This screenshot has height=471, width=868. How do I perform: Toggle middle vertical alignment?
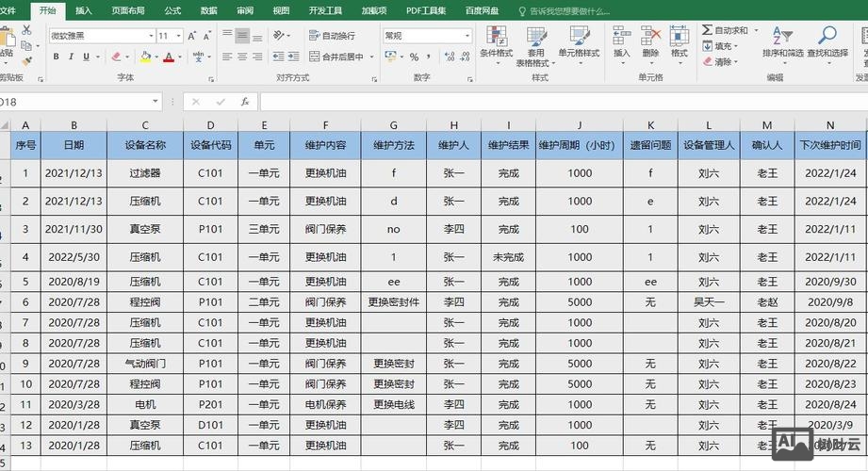(242, 36)
